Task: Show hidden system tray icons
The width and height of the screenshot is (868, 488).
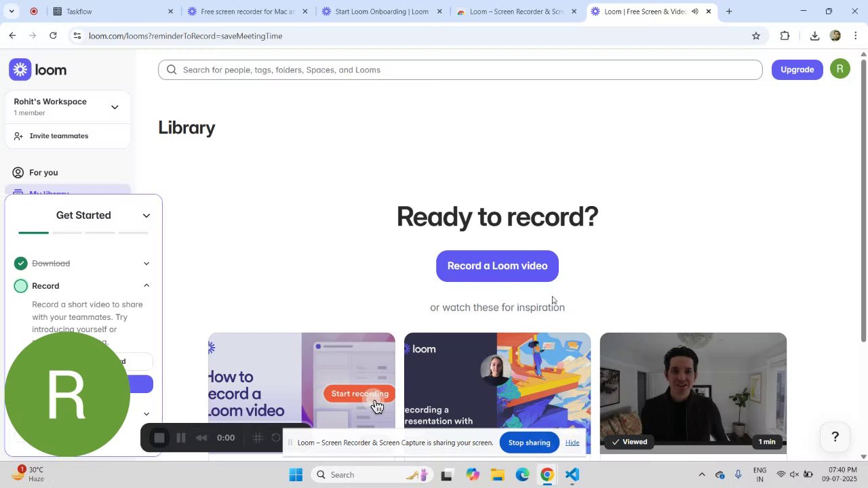Action: pos(702,474)
